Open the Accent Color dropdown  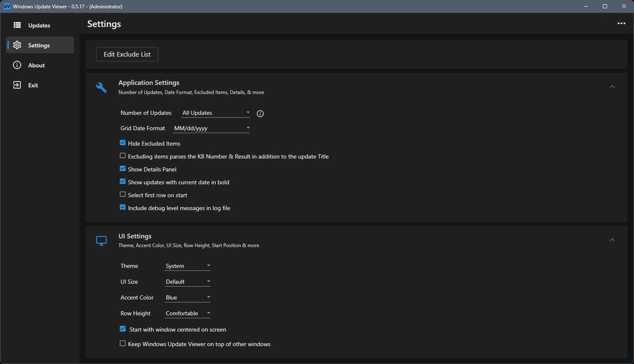coord(188,297)
